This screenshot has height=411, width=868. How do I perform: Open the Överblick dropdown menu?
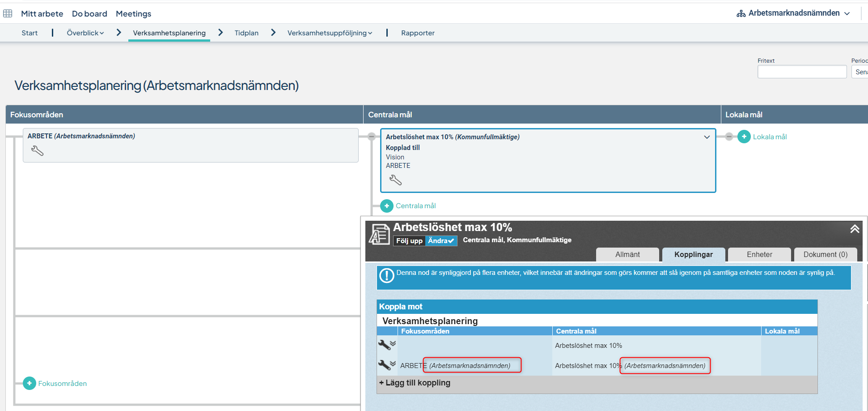pyautogui.click(x=85, y=33)
